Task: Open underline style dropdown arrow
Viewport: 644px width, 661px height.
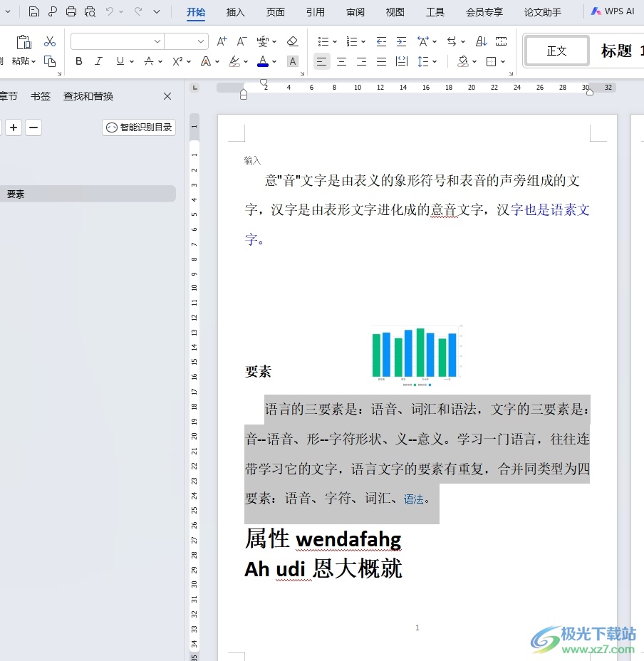Action: click(x=132, y=61)
